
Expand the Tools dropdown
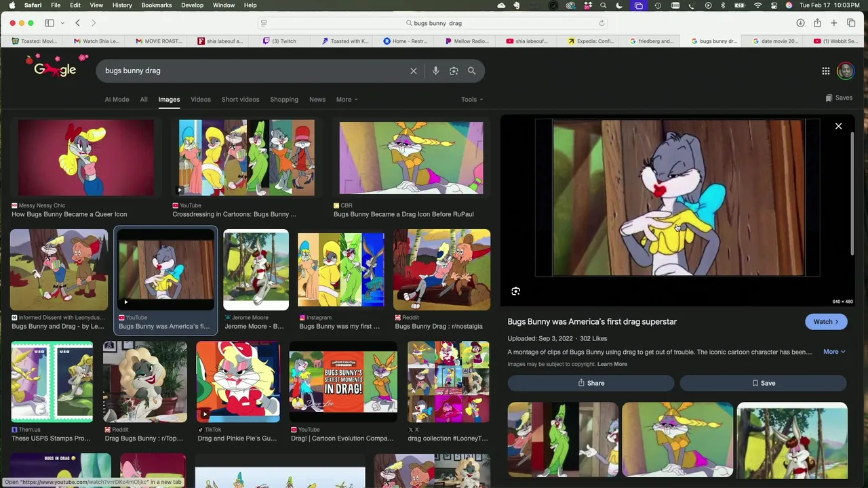pyautogui.click(x=472, y=100)
